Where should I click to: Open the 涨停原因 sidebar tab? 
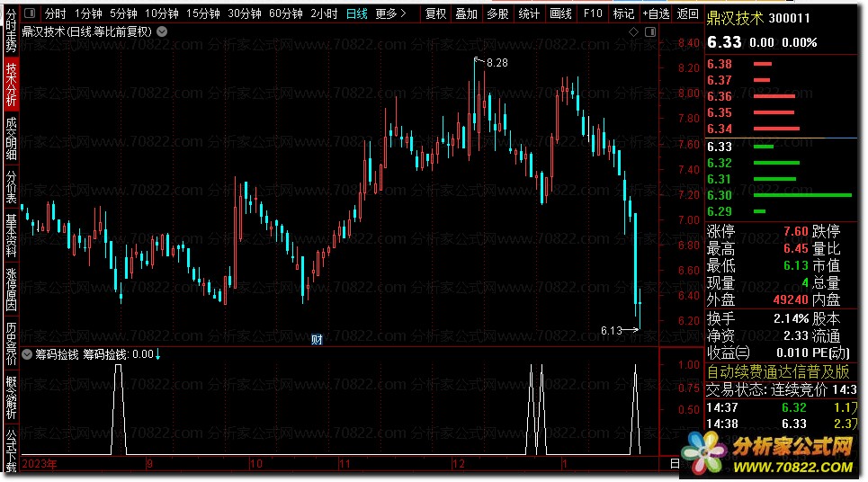click(x=11, y=290)
